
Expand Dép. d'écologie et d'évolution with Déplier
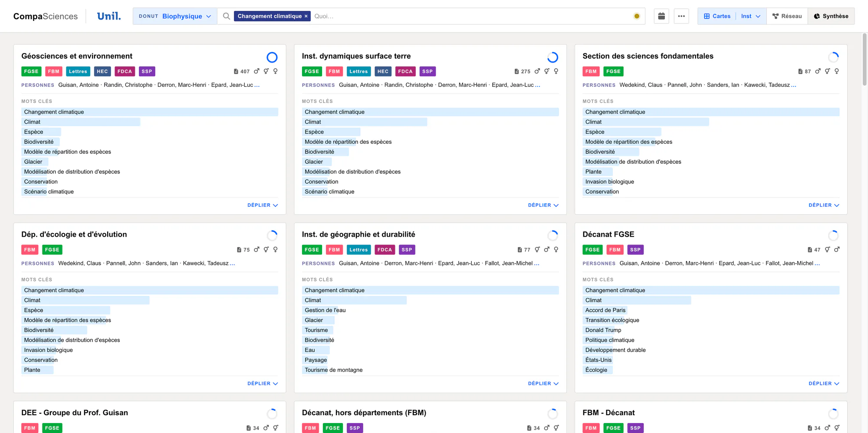pyautogui.click(x=263, y=383)
